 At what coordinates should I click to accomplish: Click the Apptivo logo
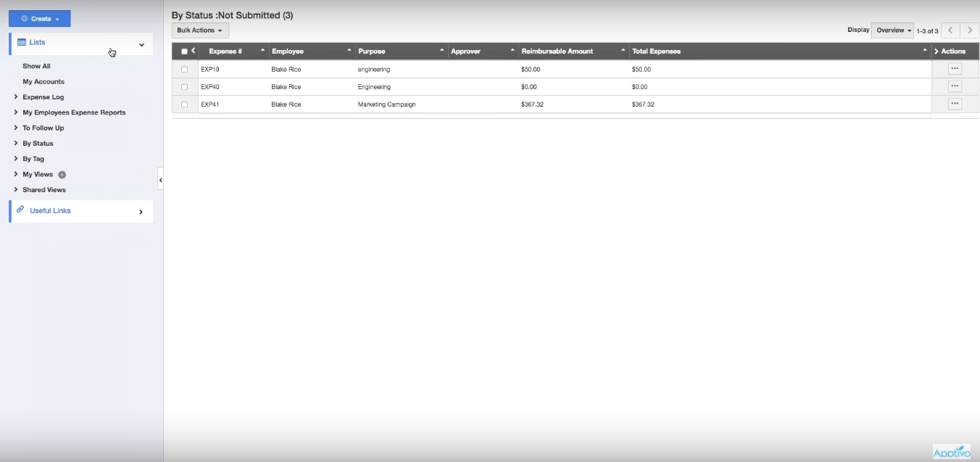point(952,450)
